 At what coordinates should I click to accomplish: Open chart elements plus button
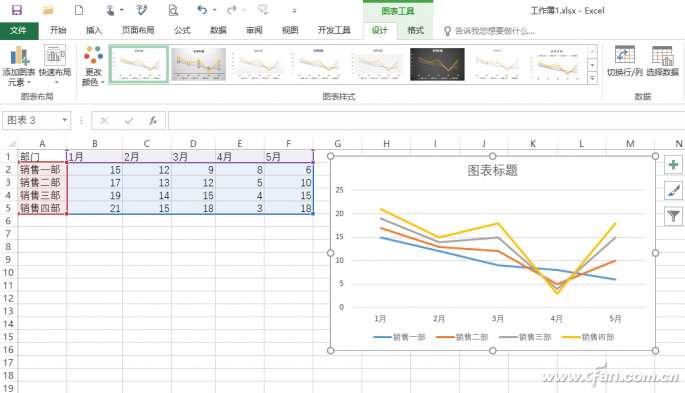673,165
